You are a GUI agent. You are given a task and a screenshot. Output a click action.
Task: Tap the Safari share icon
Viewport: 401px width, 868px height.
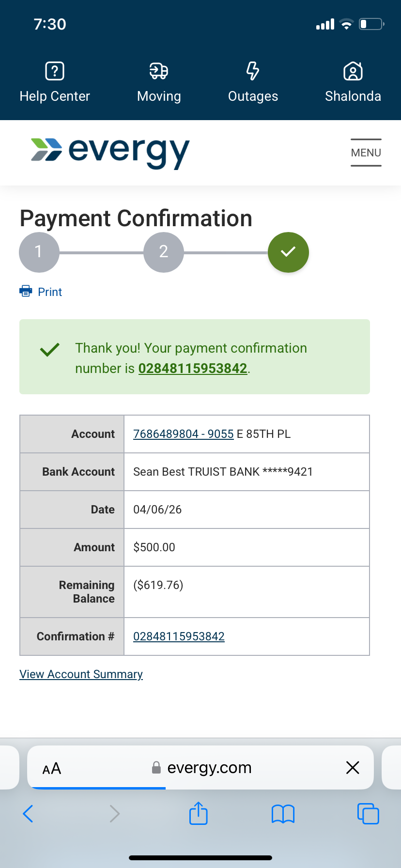point(198,813)
